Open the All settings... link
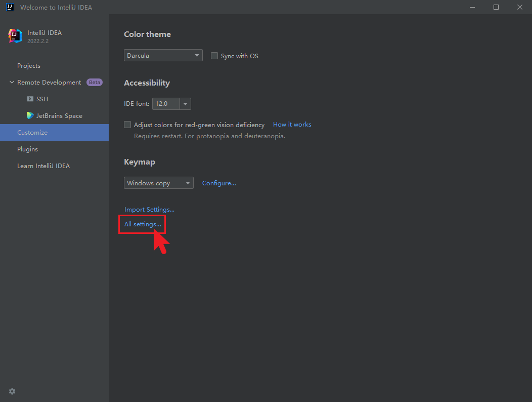Screen dimensions: 532x402 (x=143, y=224)
